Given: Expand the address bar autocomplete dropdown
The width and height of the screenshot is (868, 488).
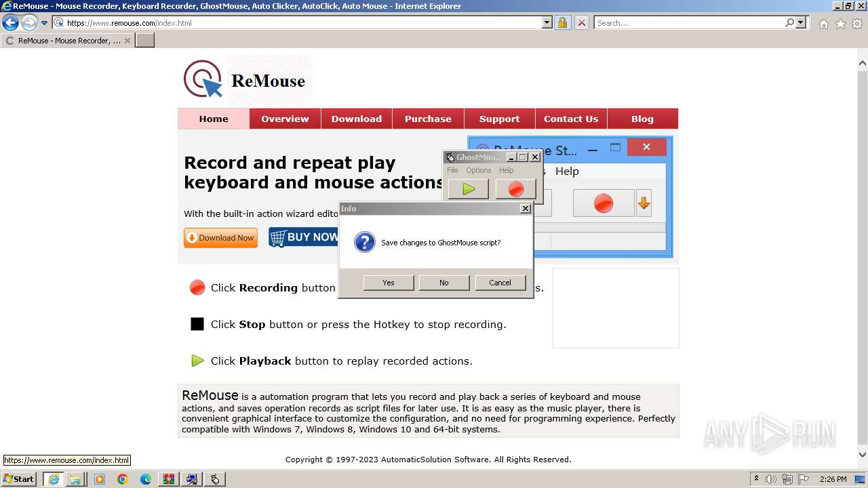Looking at the screenshot, I should point(547,22).
